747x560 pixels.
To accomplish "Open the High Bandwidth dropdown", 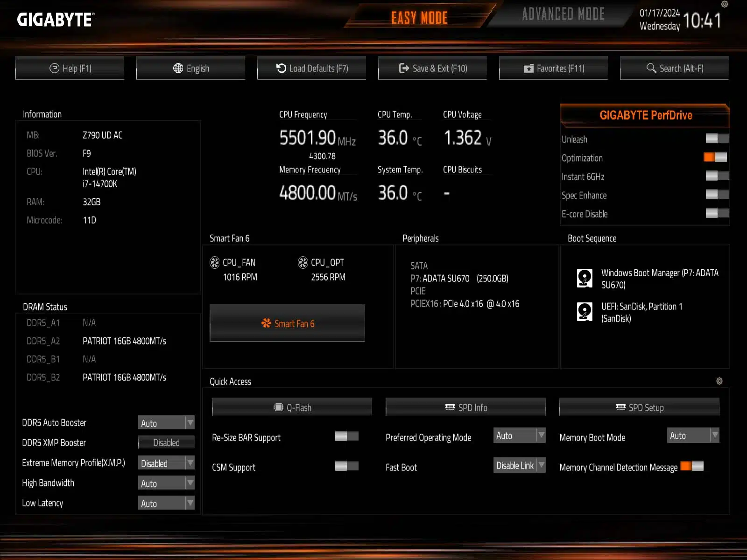I will click(166, 483).
